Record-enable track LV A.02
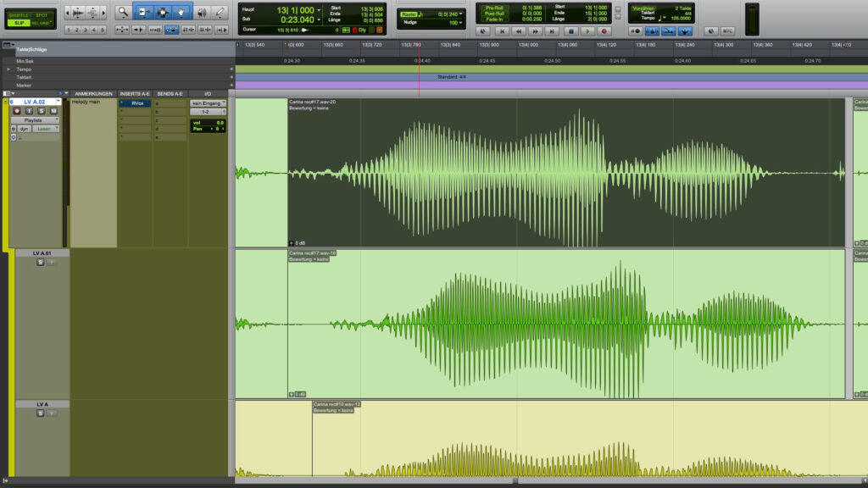The image size is (868, 488). click(x=17, y=111)
